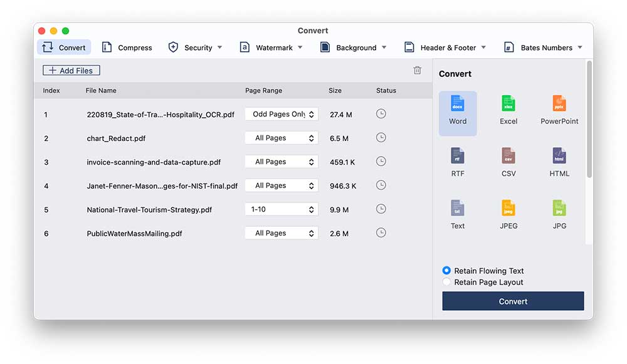Select the HTML format icon
The height and width of the screenshot is (364, 627).
pyautogui.click(x=559, y=157)
